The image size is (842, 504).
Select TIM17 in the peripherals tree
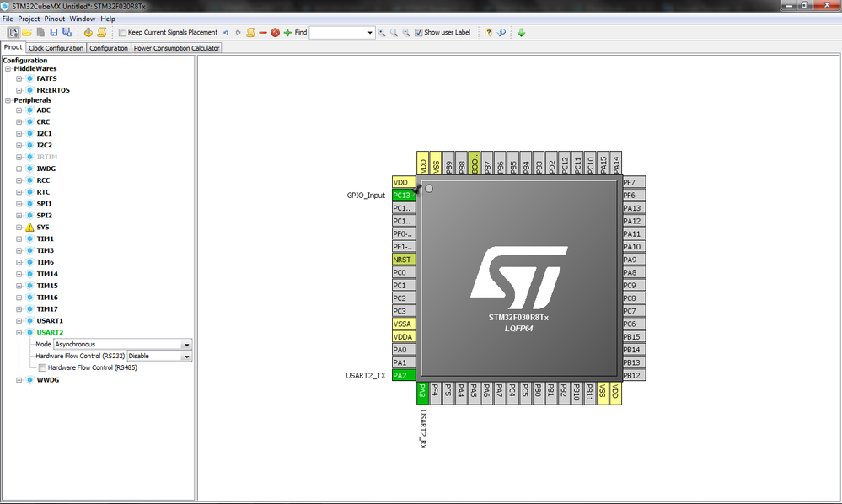pos(47,309)
